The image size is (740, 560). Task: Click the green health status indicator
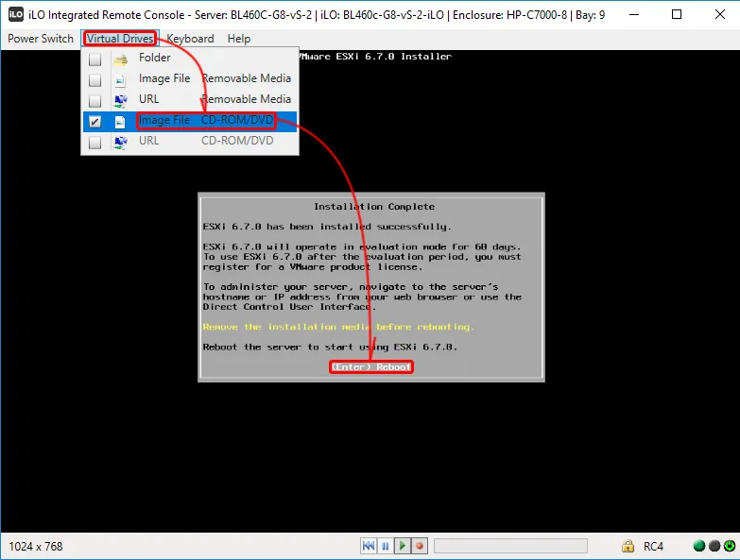tap(699, 546)
